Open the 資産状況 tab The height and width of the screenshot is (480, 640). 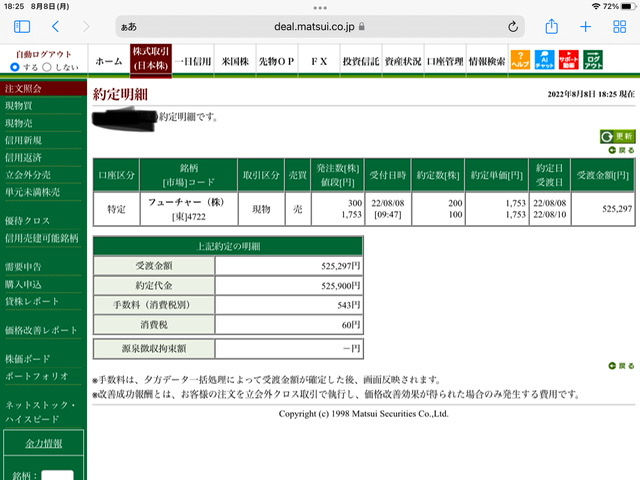(x=403, y=61)
